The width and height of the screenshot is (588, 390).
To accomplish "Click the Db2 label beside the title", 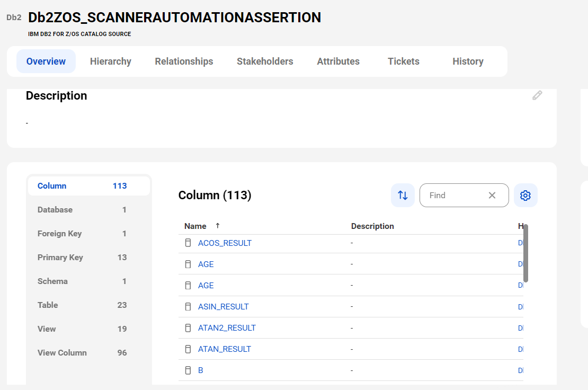I will pyautogui.click(x=14, y=17).
